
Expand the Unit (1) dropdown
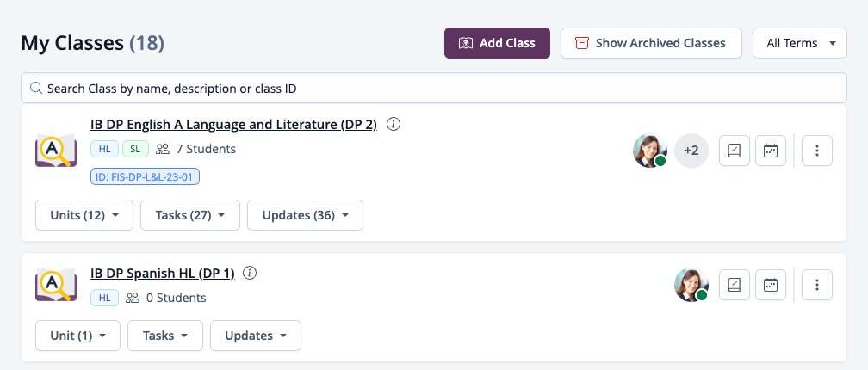(77, 336)
